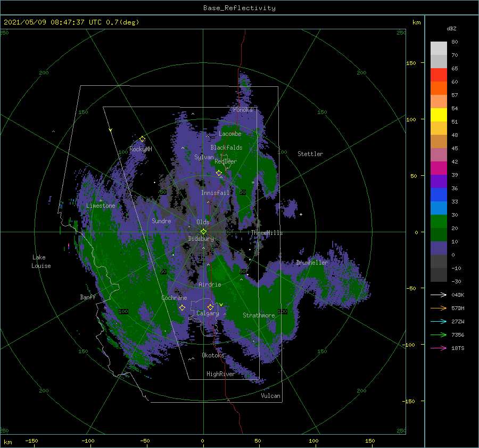The height and width of the screenshot is (448, 479).
Task: Click the ThreeHills label
Action: [x=267, y=233]
